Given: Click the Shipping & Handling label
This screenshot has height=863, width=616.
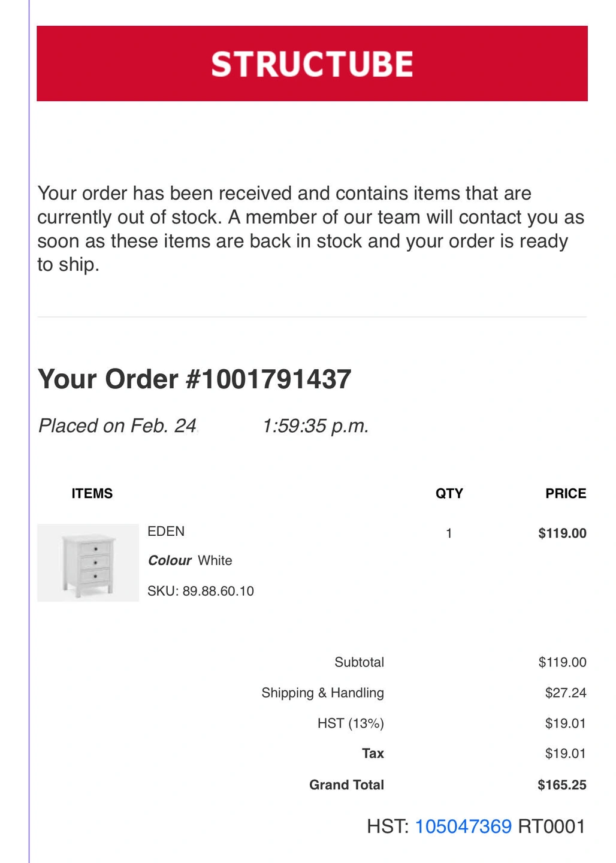Looking at the screenshot, I should click(x=322, y=693).
